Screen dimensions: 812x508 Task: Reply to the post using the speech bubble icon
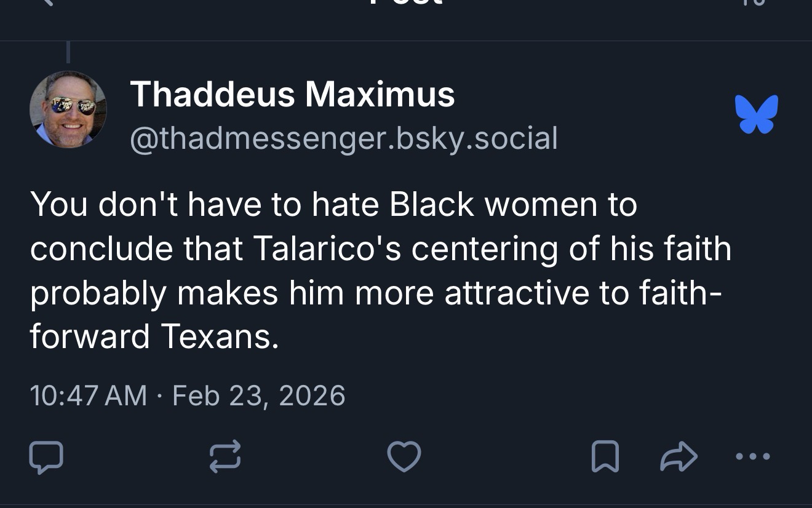46,457
